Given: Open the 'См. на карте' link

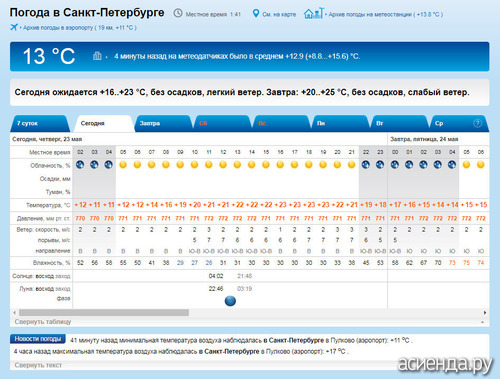Looking at the screenshot, I should [279, 14].
